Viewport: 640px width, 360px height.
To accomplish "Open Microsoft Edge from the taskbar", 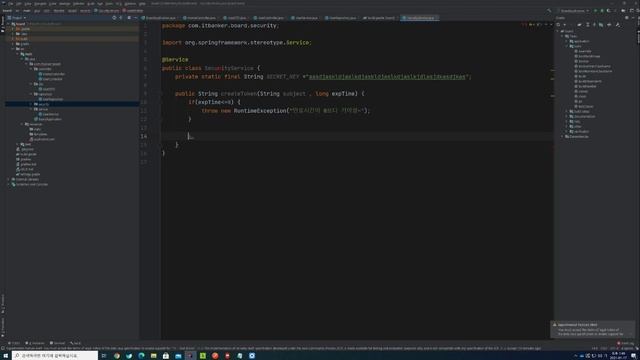I will [141, 356].
